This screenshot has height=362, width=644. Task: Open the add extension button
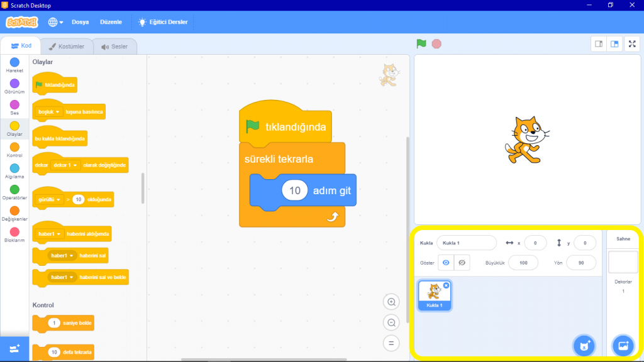coord(14,349)
